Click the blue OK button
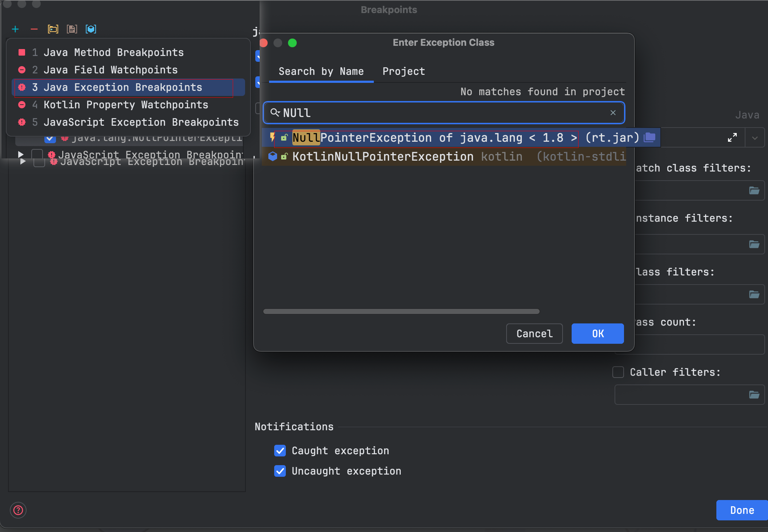 point(597,334)
